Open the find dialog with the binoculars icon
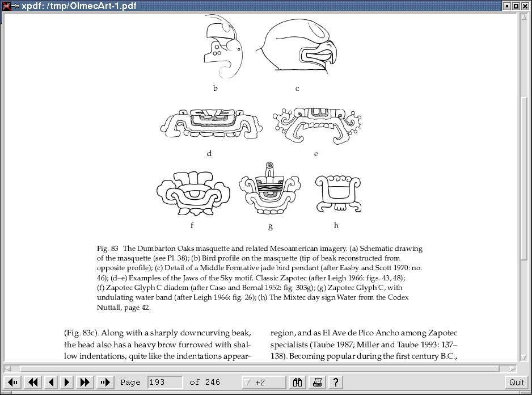 point(298,383)
